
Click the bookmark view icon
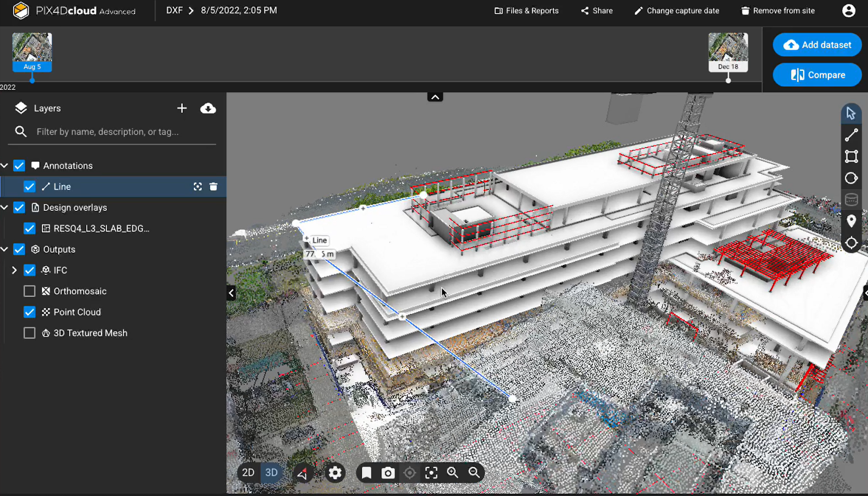click(x=367, y=473)
